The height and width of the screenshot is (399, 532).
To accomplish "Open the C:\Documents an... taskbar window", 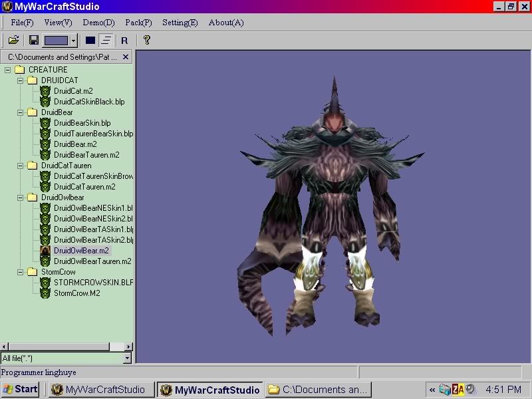I will coord(319,390).
